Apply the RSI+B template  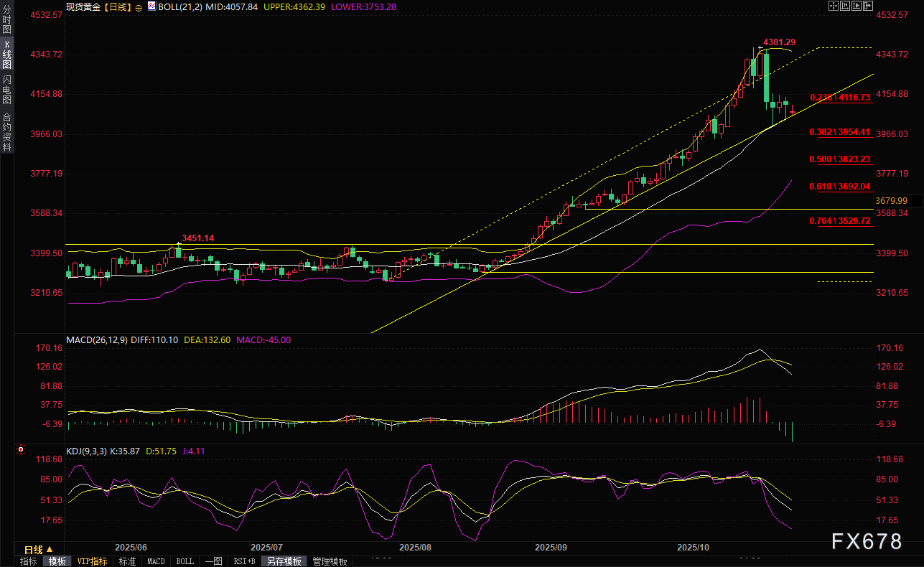(245, 561)
